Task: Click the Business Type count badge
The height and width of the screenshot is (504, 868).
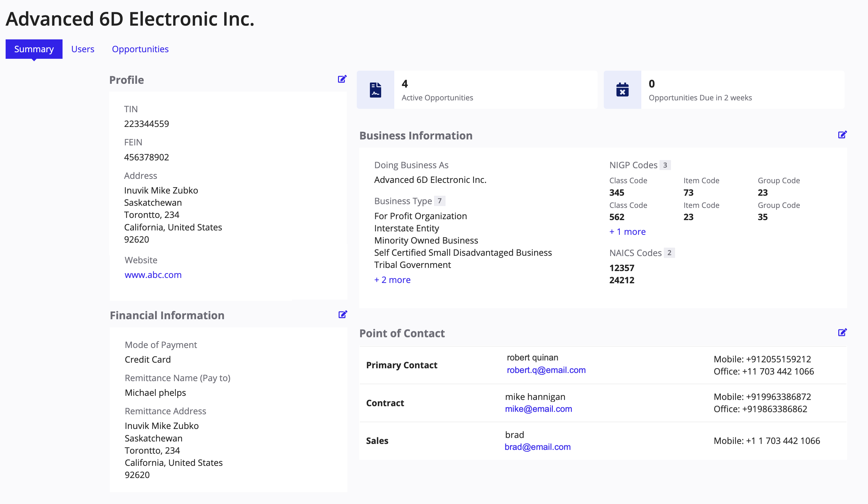Action: click(440, 201)
